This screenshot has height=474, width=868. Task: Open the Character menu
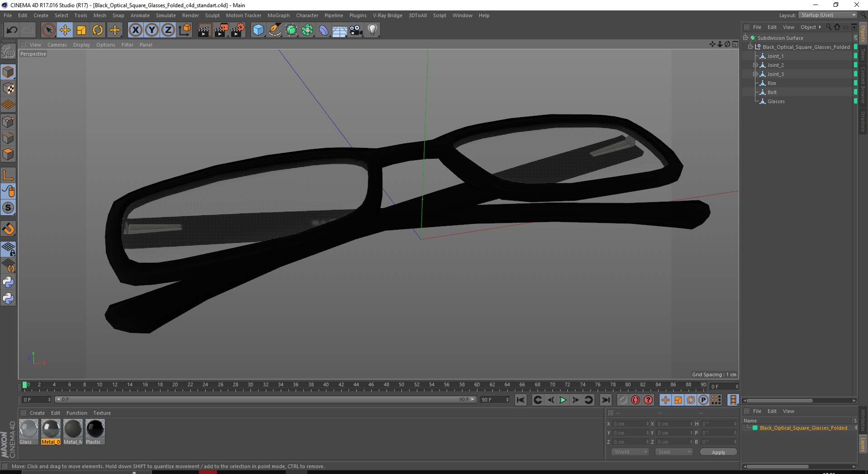point(307,15)
